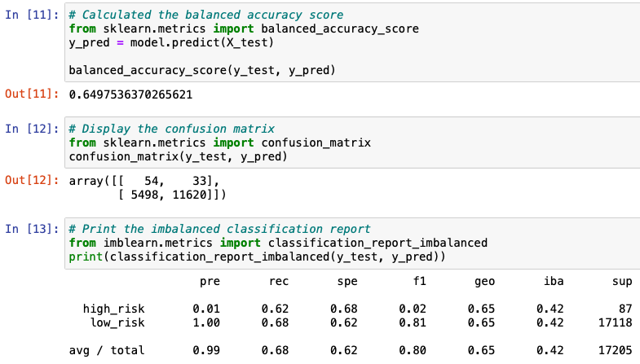Click 'spe' column header in report
Viewport: 640px width, 364px height.
click(347, 282)
